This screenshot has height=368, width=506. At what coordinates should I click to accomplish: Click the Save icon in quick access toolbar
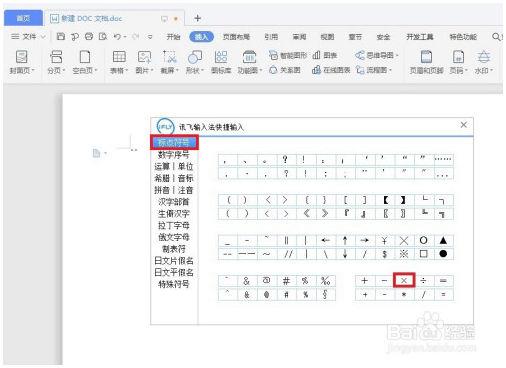tap(61, 36)
